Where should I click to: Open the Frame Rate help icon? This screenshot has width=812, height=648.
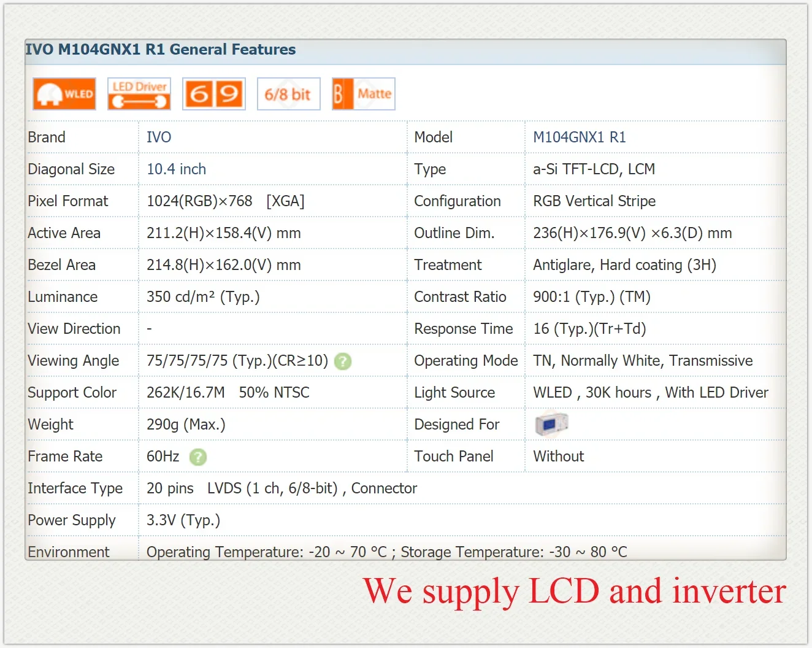(x=198, y=457)
